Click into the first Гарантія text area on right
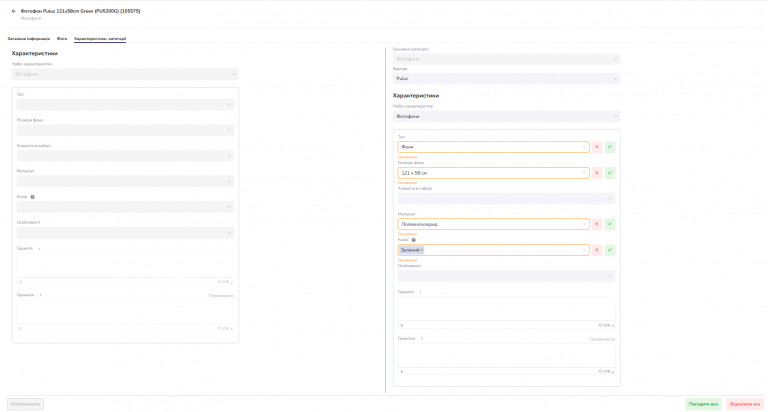The width and height of the screenshot is (768, 412). coord(506,309)
